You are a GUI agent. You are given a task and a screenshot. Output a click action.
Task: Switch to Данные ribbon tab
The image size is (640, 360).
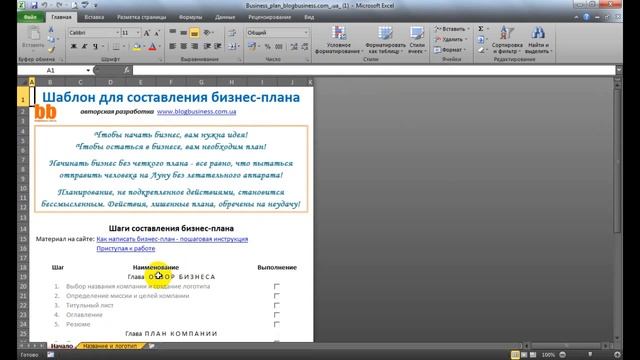(225, 17)
